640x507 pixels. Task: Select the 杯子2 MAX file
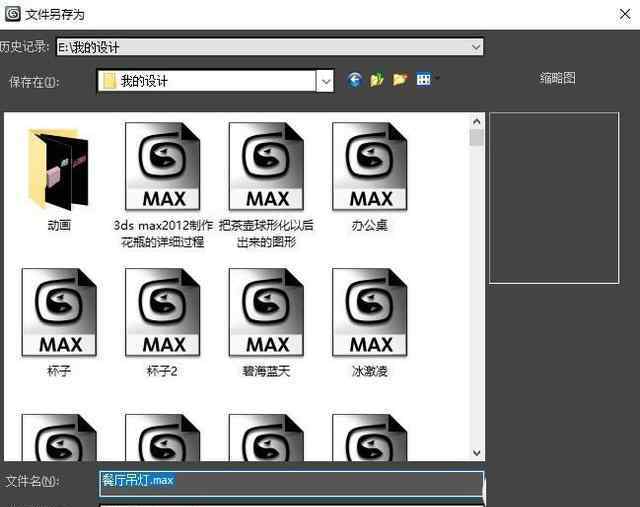[163, 315]
